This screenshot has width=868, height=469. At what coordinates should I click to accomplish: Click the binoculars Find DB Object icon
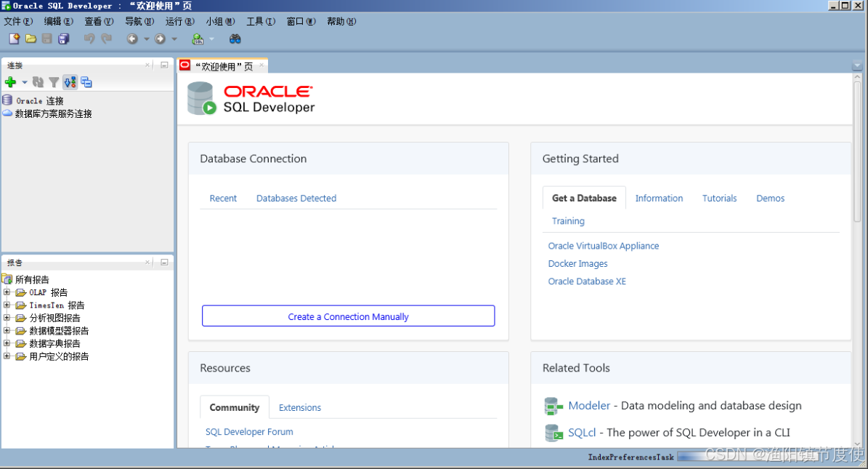pos(235,39)
